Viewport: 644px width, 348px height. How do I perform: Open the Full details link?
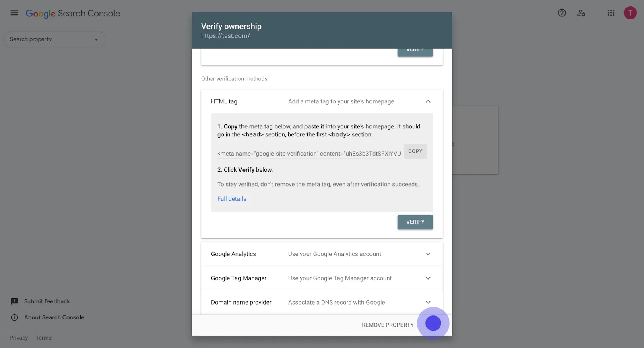click(232, 199)
